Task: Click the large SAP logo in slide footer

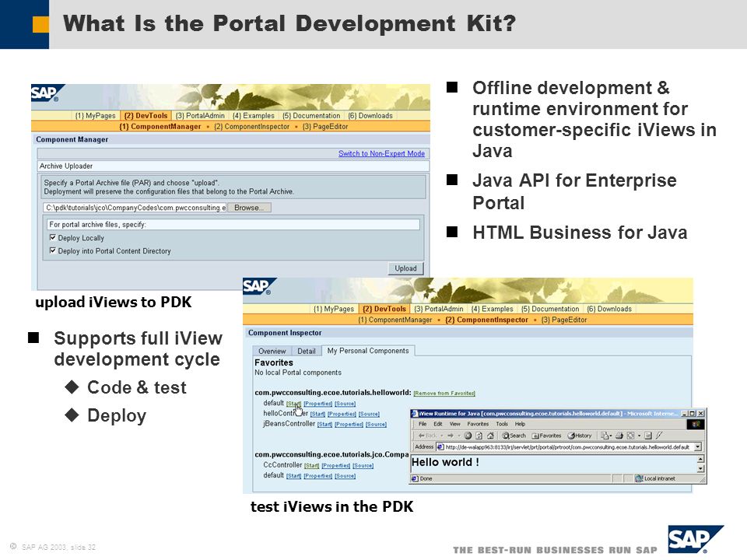Action: [x=695, y=539]
